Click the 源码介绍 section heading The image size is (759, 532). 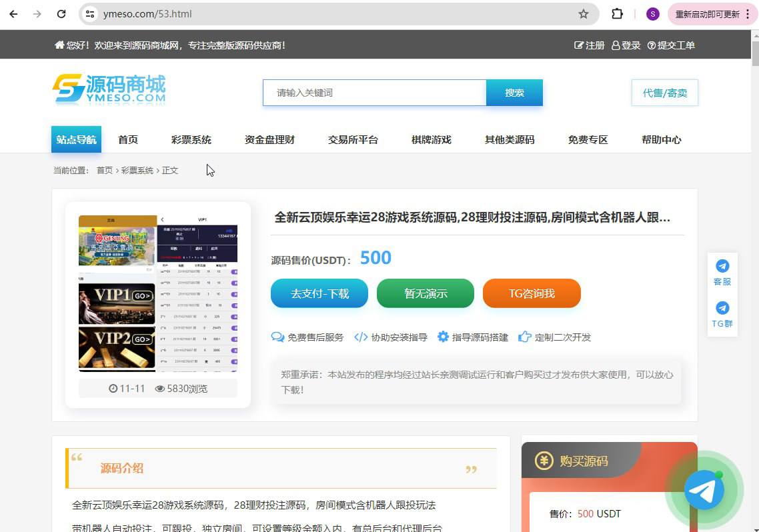[121, 468]
